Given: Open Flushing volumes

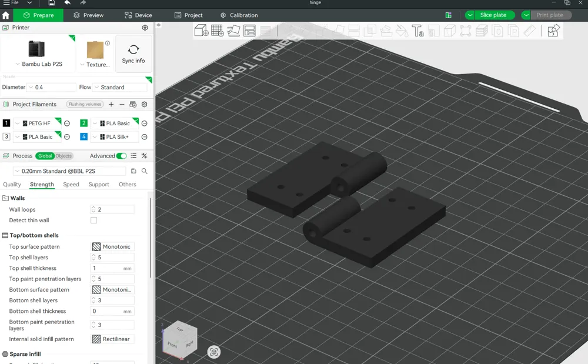Looking at the screenshot, I should click(x=85, y=104).
